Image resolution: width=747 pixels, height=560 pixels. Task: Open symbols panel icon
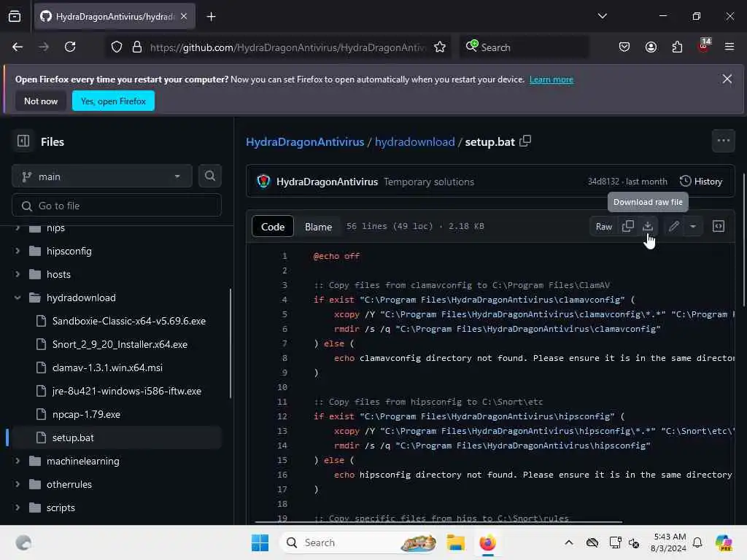pyautogui.click(x=719, y=226)
